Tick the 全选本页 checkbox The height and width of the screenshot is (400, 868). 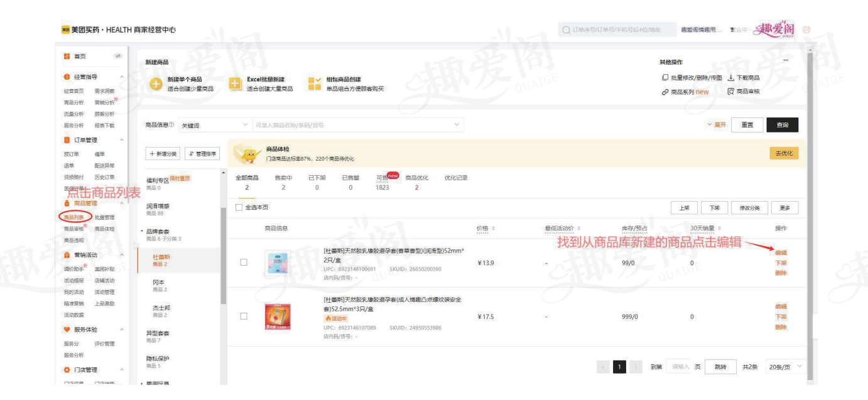pos(239,208)
